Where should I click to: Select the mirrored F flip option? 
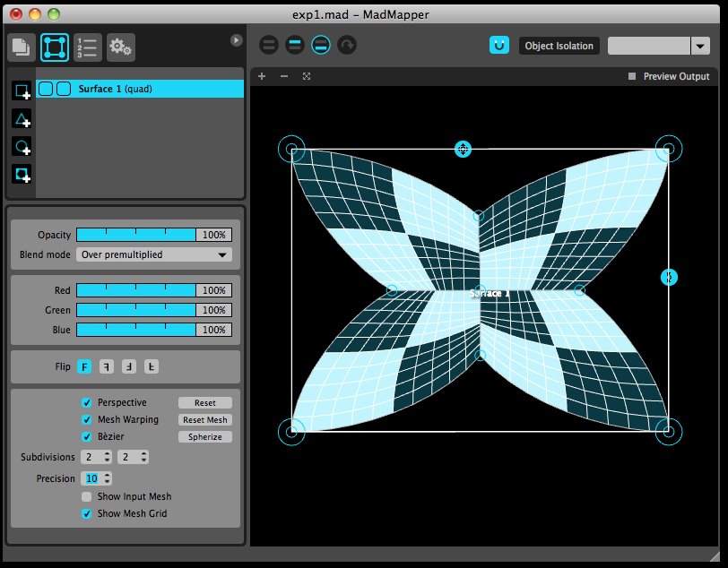106,366
